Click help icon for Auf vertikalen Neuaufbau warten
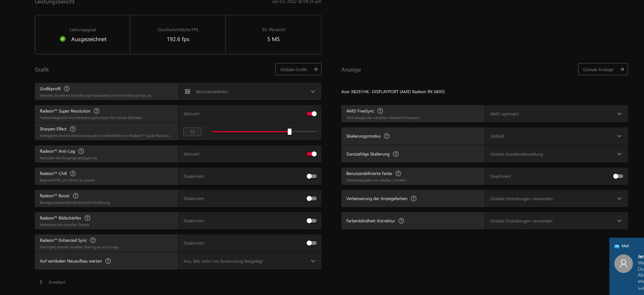644x295 pixels. pyautogui.click(x=108, y=261)
